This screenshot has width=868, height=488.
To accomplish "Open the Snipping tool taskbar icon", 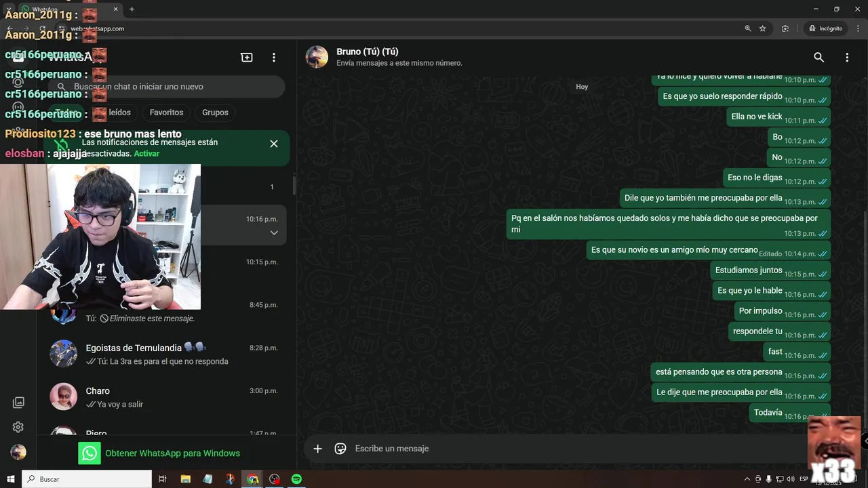I will [x=230, y=479].
